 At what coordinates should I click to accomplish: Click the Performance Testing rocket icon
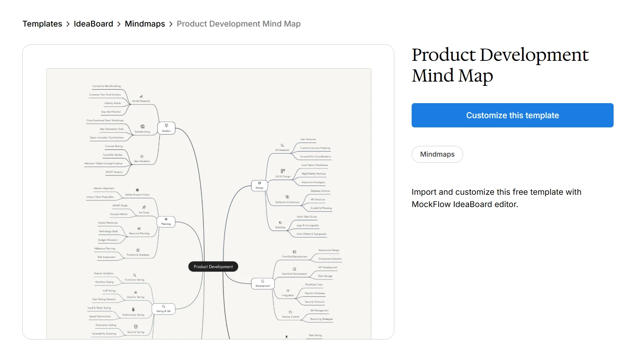(133, 309)
